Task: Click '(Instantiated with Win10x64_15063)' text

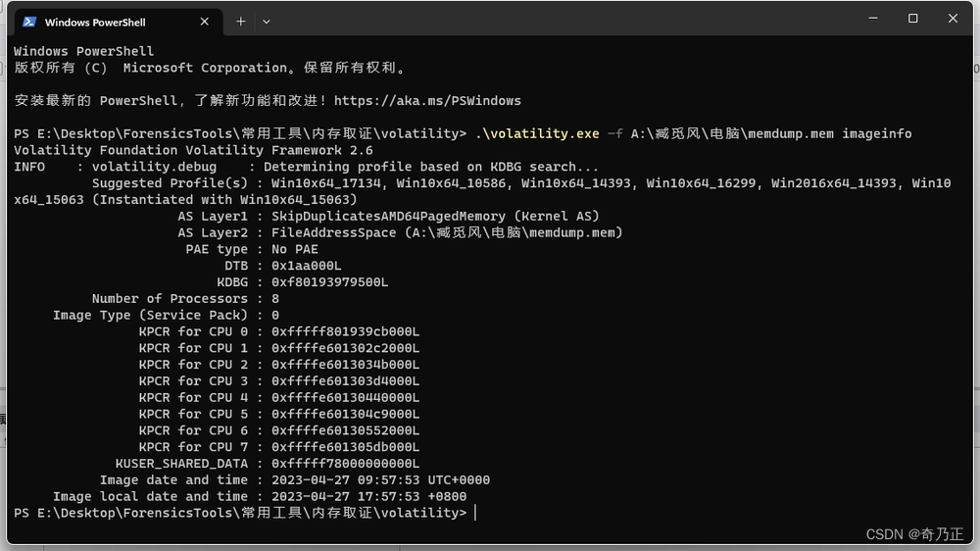Action: 224,199
